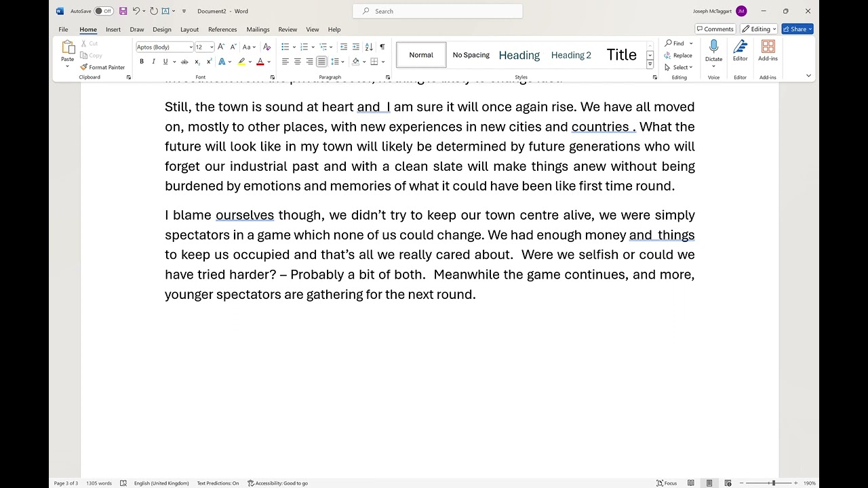Clear all formatting icon

267,47
